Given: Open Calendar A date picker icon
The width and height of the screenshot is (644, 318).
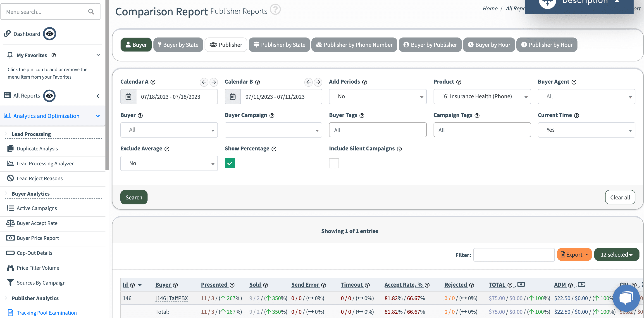Looking at the screenshot, I should (128, 97).
